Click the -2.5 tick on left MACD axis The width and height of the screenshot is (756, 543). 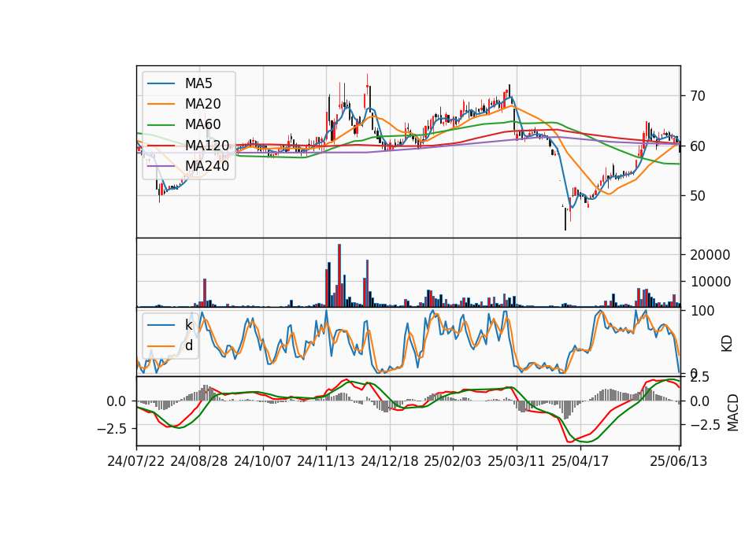[112, 428]
